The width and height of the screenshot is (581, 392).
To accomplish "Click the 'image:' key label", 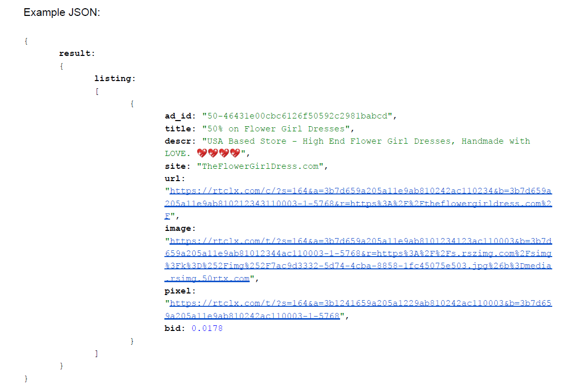I will [180, 228].
